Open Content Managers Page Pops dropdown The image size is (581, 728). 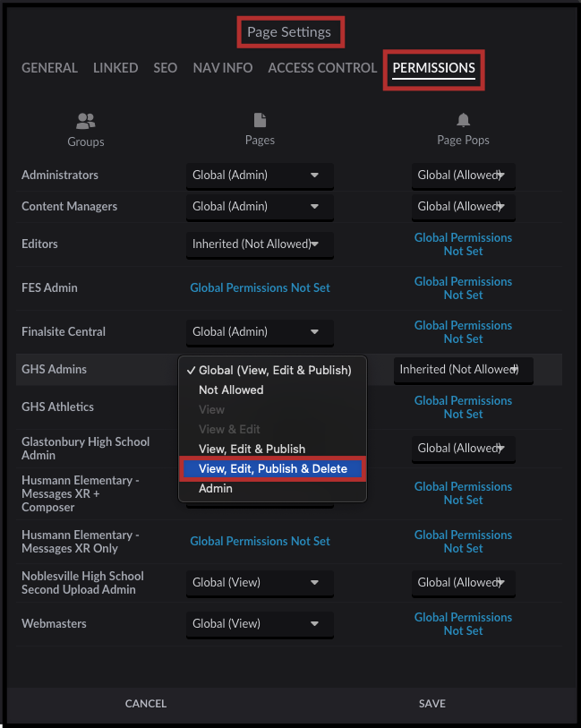pos(463,207)
